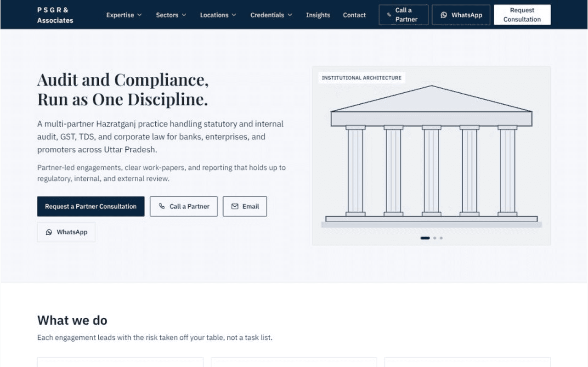
Task: Expand the Credentials dropdown chevron
Action: [290, 15]
